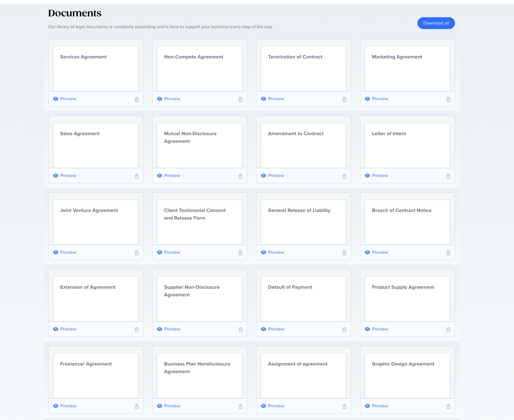Open the Mutual Non-Disclosure Agreement thumbnail
The height and width of the screenshot is (420, 514).
(200, 145)
